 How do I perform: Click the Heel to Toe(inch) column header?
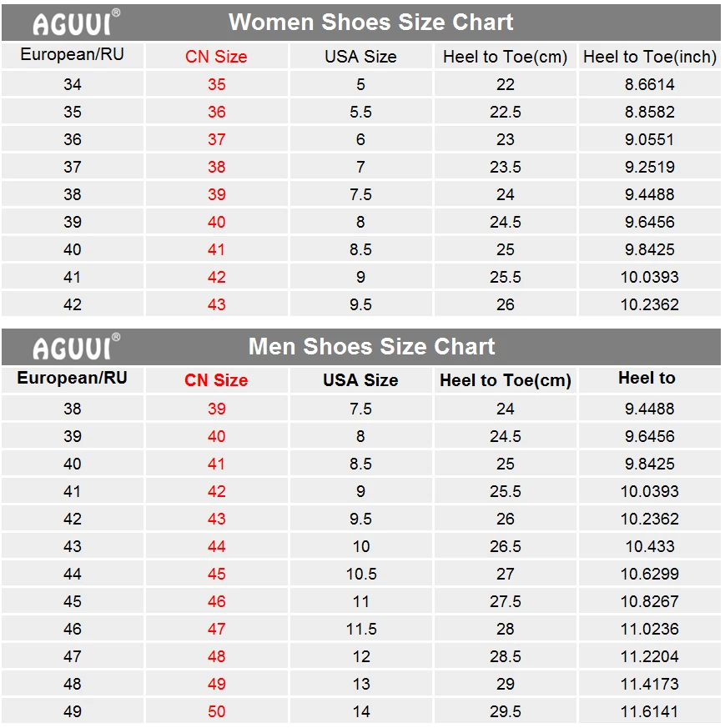pyautogui.click(x=649, y=57)
